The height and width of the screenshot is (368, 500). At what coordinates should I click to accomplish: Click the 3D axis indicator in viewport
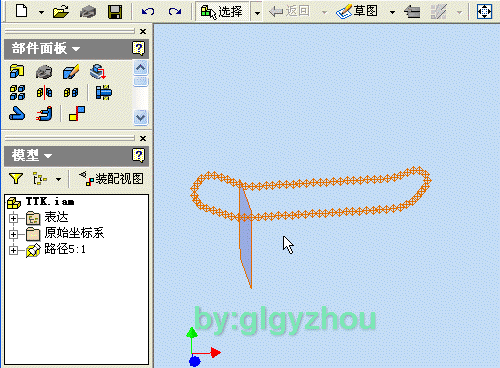[203, 347]
